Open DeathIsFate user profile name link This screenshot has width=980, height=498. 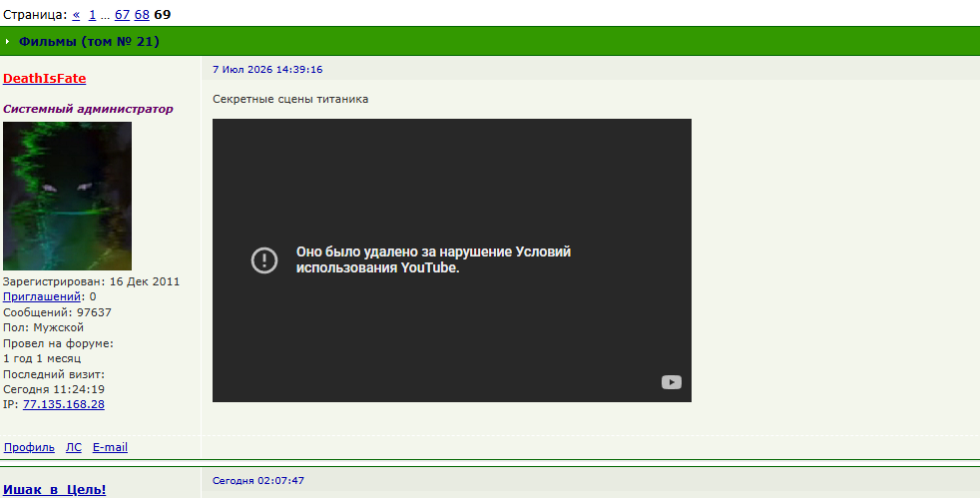tap(44, 78)
